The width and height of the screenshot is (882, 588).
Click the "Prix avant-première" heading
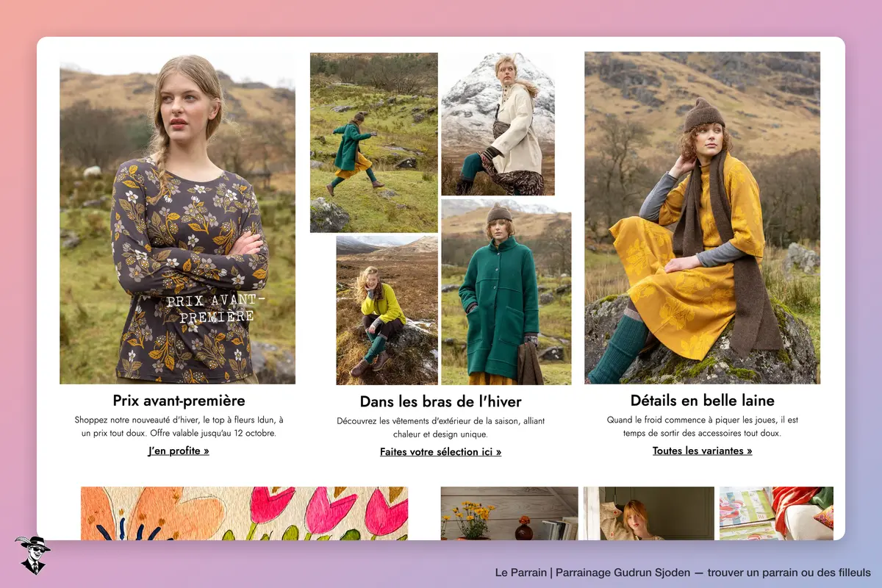click(179, 401)
